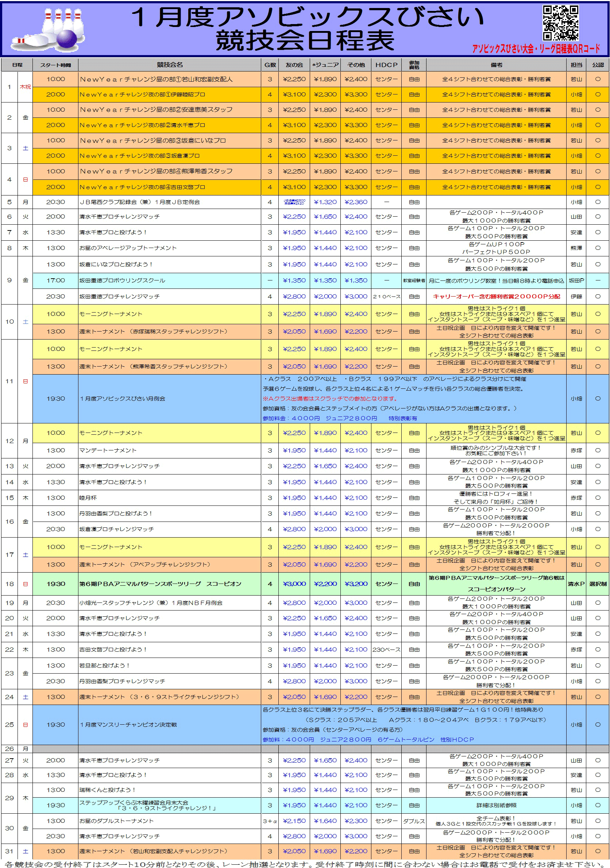Image resolution: width=610 pixels, height=868 pixels.
Task: Click the 備考 column header
Action: (496, 65)
